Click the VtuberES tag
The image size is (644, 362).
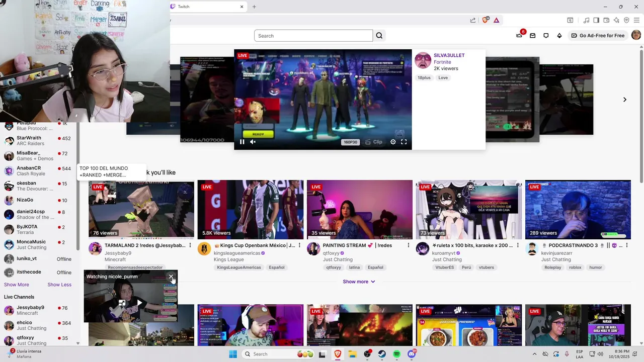tap(445, 267)
